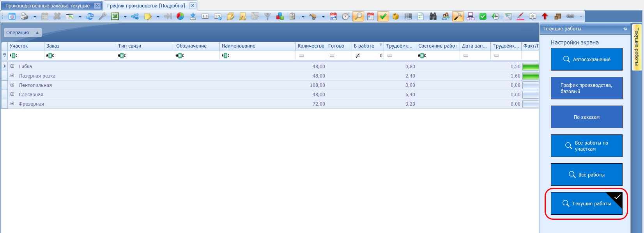Expand the Фрезерная group row
644x233 pixels.
point(12,104)
